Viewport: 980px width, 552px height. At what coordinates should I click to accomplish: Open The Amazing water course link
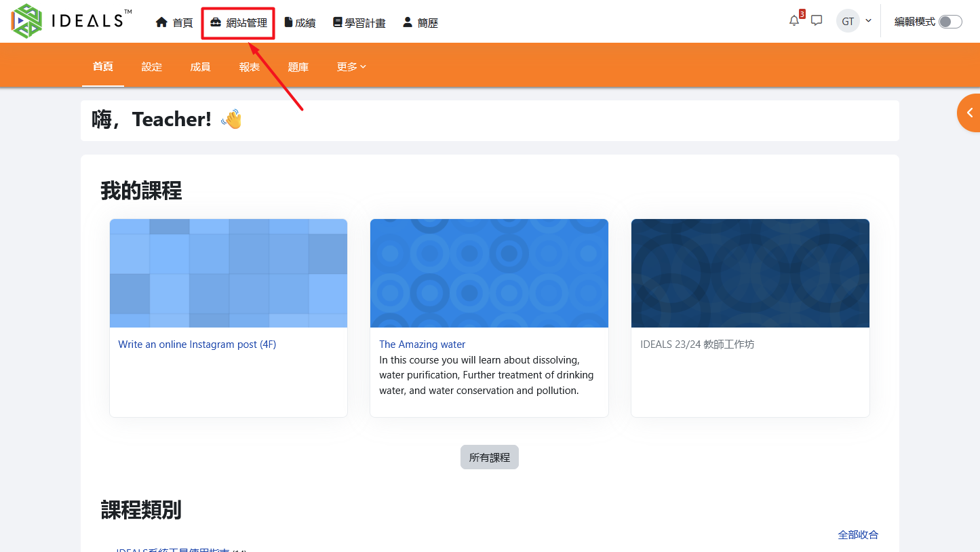coord(423,344)
